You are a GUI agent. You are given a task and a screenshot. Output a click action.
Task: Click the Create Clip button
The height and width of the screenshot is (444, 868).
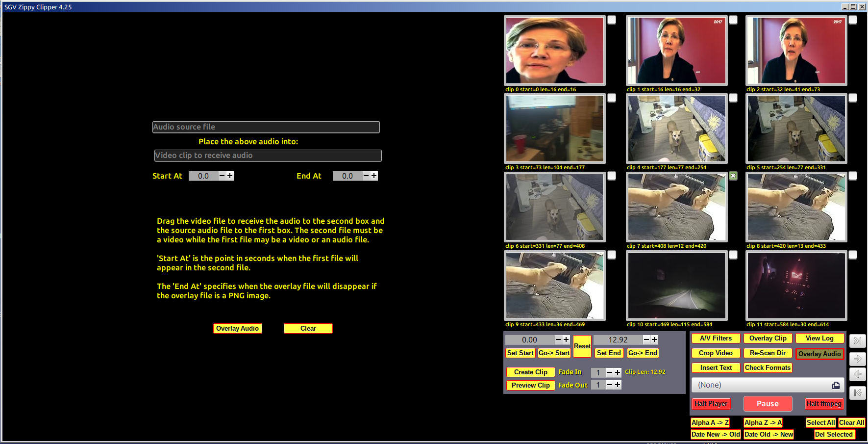(530, 372)
